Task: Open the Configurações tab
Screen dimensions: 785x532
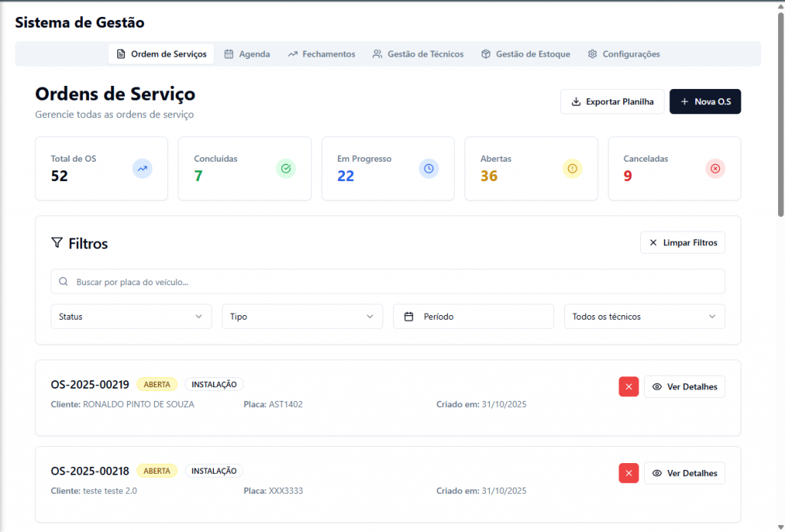Action: [623, 54]
